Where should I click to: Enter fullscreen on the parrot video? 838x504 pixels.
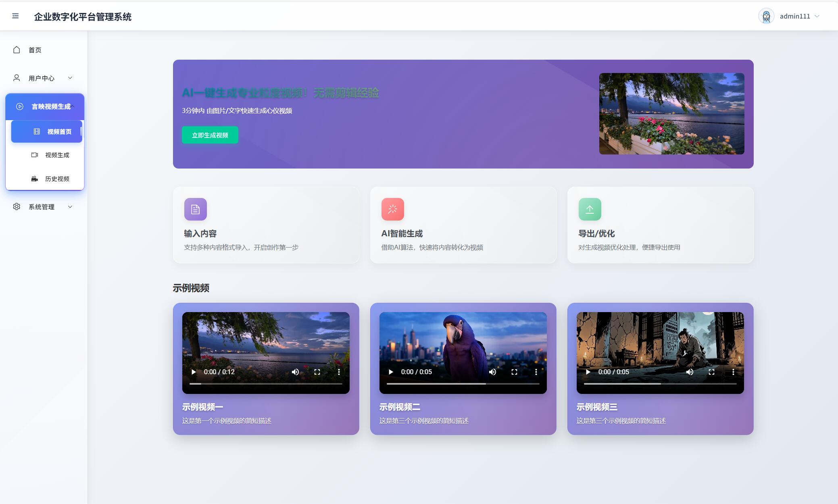(514, 372)
